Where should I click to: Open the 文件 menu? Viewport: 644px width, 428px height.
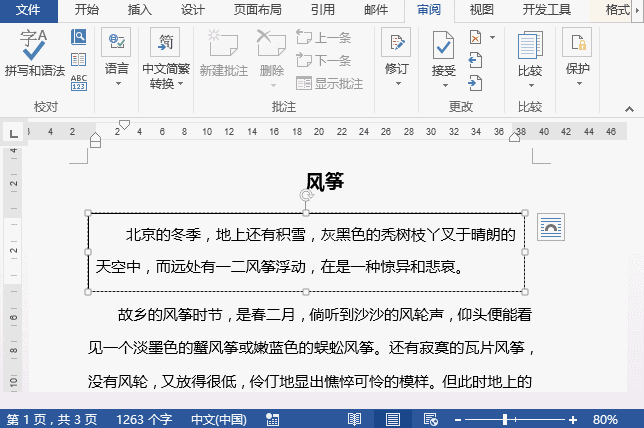[x=30, y=10]
